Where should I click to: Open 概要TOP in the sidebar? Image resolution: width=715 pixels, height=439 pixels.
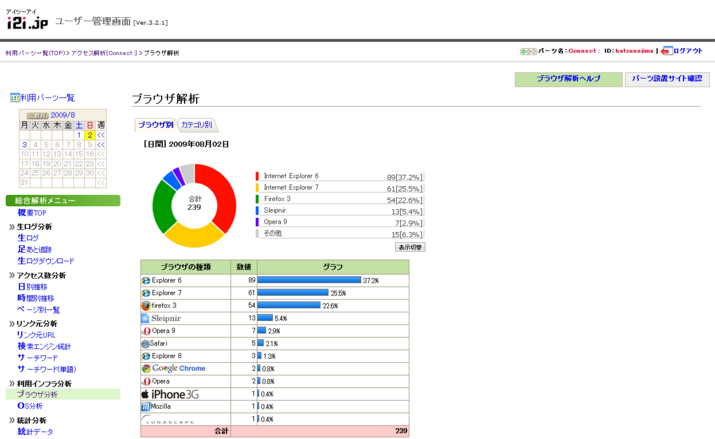coord(32,213)
